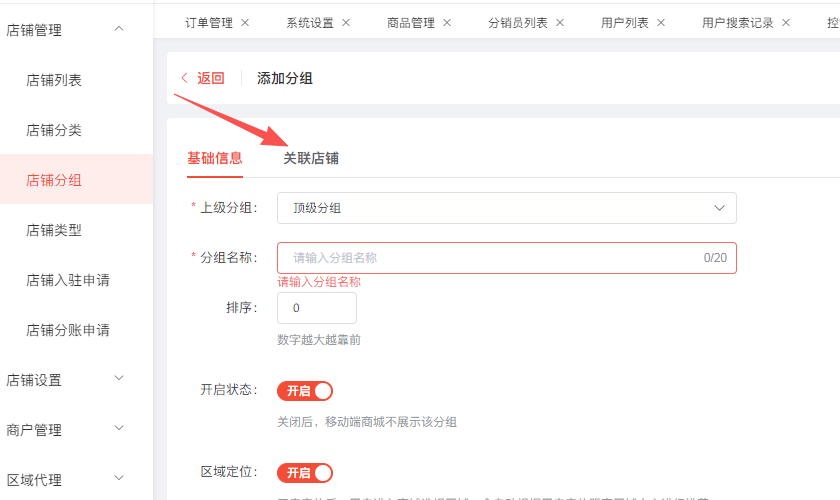Click the 排序 number input field
The image size is (840, 500).
[x=316, y=308]
